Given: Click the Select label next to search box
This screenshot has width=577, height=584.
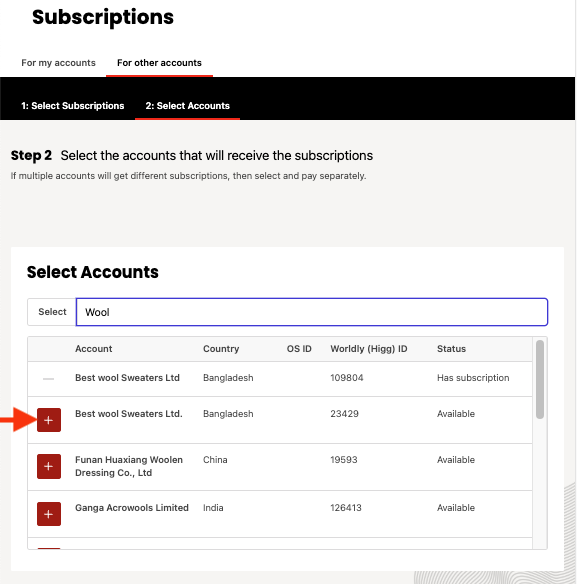Looking at the screenshot, I should point(52,312).
